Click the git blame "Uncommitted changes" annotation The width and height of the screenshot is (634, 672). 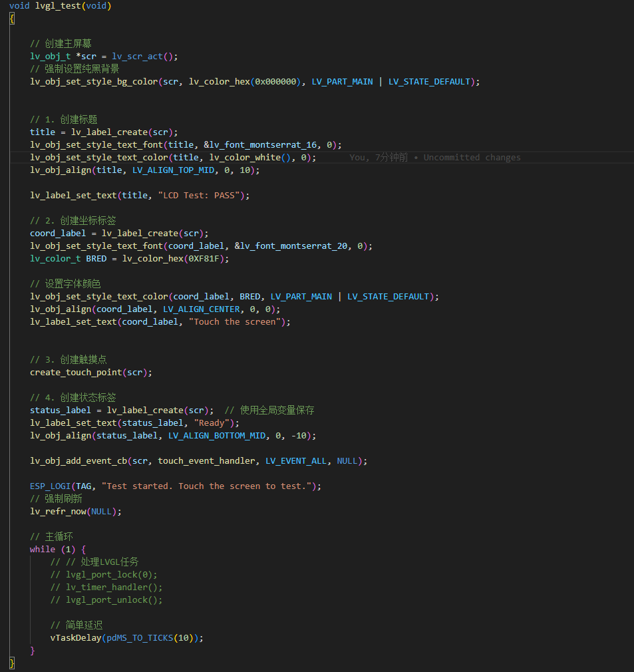coord(472,158)
